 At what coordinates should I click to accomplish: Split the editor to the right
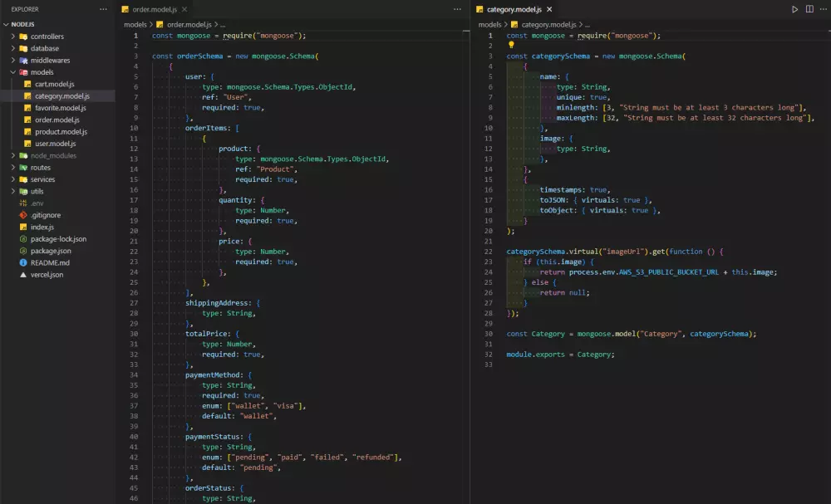click(809, 9)
